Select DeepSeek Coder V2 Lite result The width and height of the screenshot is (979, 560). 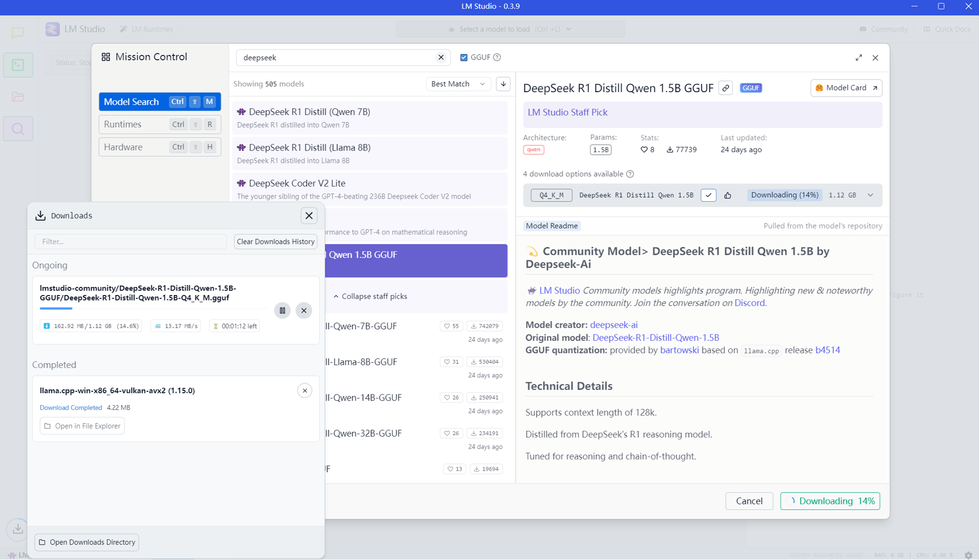tap(370, 189)
